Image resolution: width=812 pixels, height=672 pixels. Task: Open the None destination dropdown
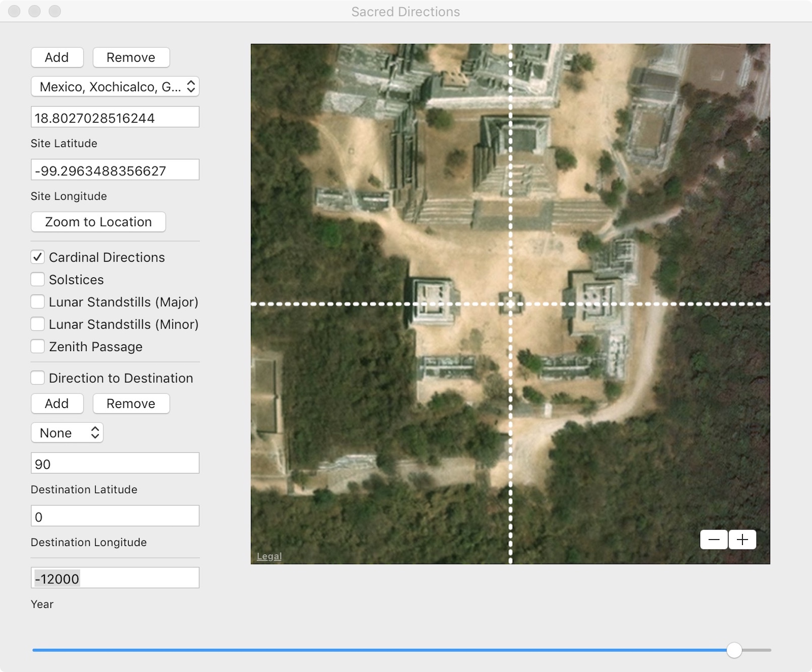click(67, 433)
